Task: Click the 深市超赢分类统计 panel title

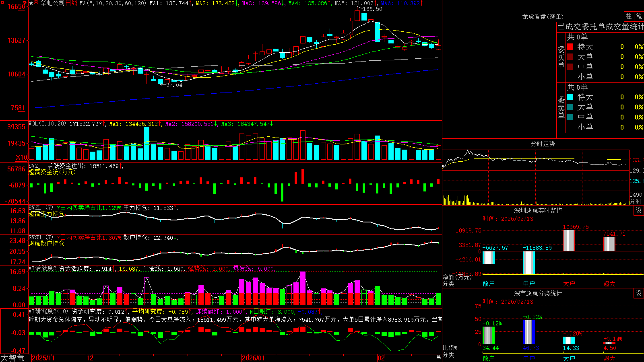Action: point(538,293)
